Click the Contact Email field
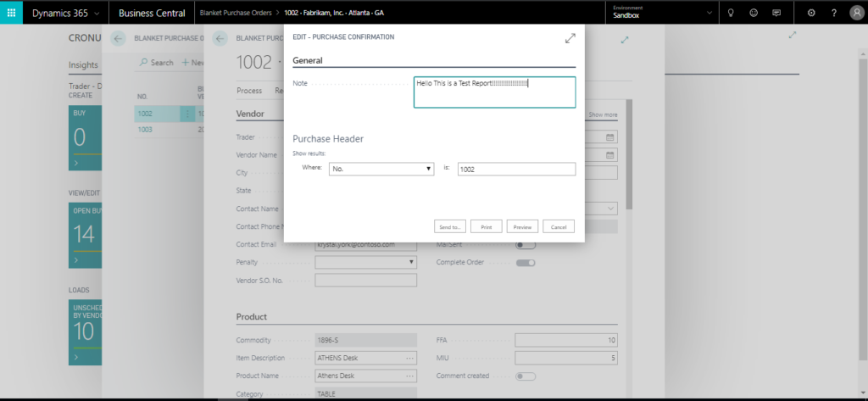 coord(365,244)
